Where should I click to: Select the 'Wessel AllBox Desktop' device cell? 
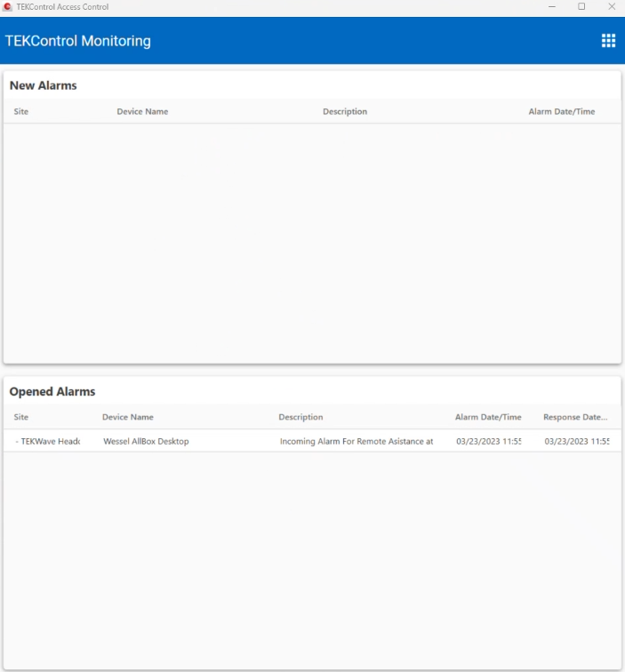pyautogui.click(x=146, y=441)
